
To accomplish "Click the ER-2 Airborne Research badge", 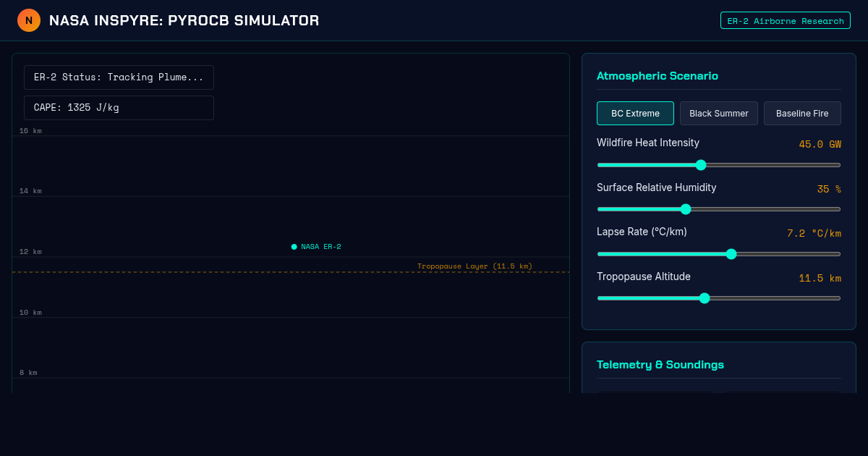I will click(x=786, y=20).
